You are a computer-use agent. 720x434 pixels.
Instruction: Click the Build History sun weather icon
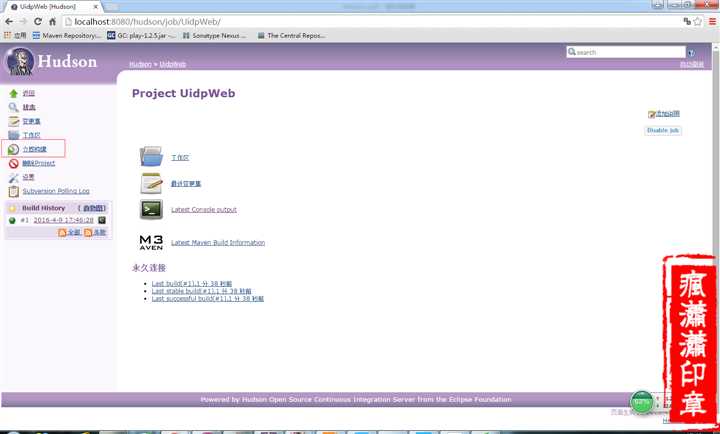[x=12, y=208]
